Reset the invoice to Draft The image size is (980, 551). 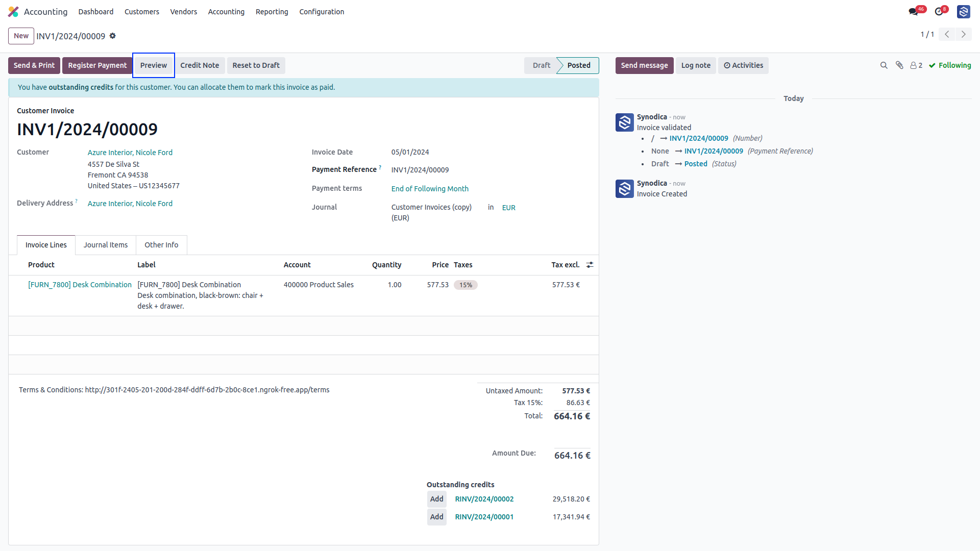[x=256, y=65]
